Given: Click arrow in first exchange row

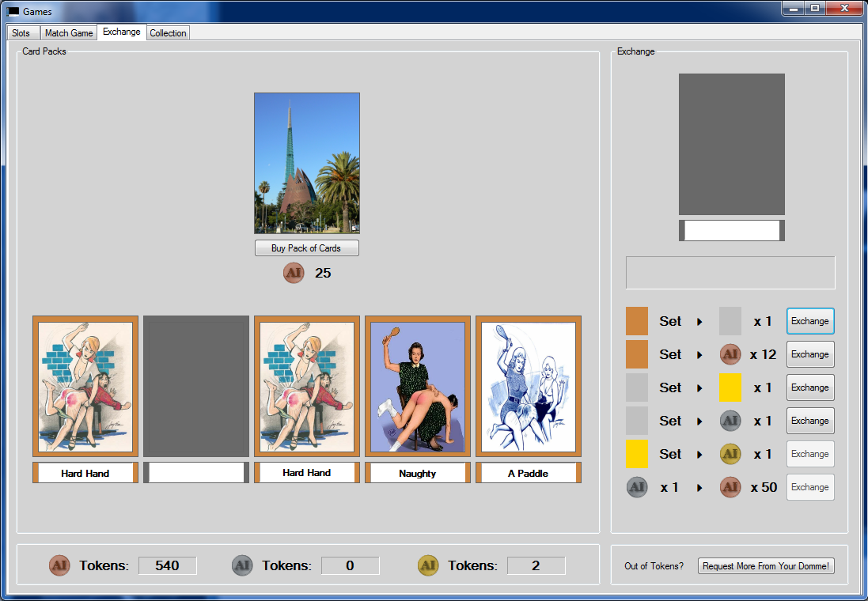Looking at the screenshot, I should pos(699,322).
